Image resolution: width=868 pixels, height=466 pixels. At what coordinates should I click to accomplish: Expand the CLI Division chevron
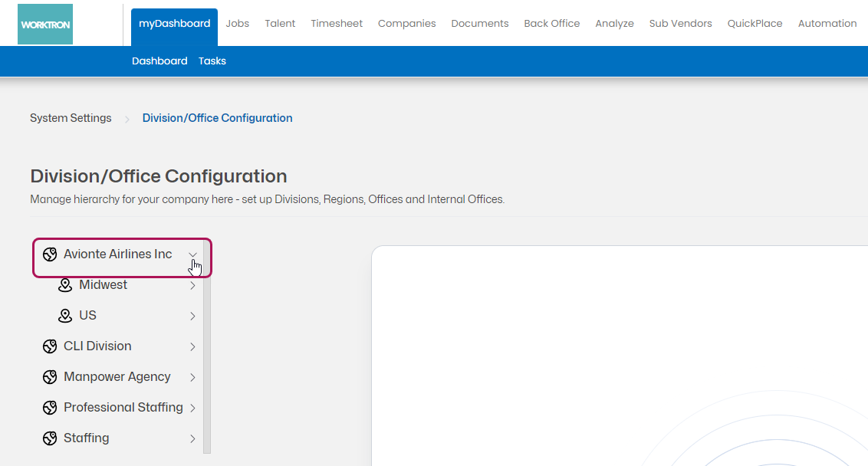(192, 346)
